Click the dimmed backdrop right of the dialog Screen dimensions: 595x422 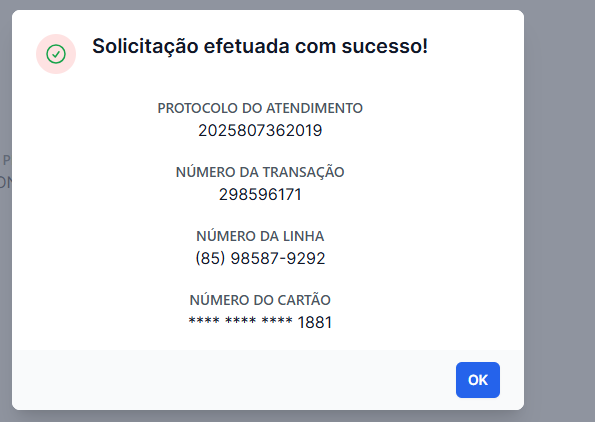coord(559,211)
